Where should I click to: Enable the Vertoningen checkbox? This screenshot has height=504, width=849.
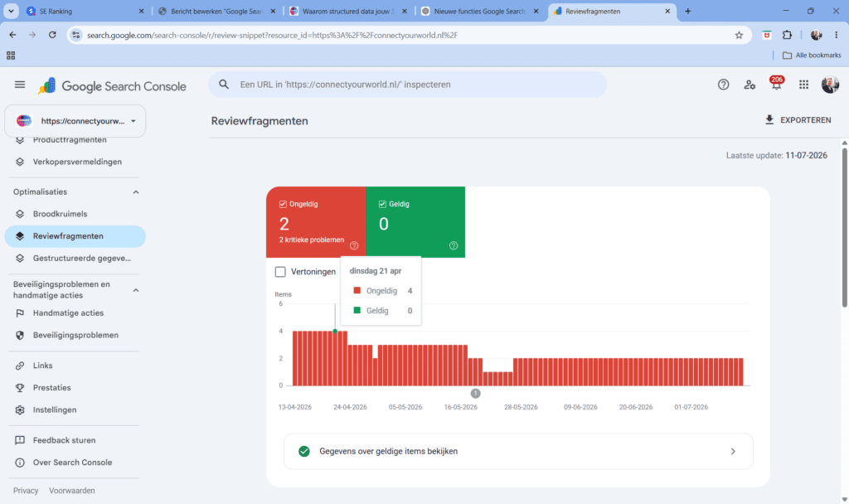point(280,272)
